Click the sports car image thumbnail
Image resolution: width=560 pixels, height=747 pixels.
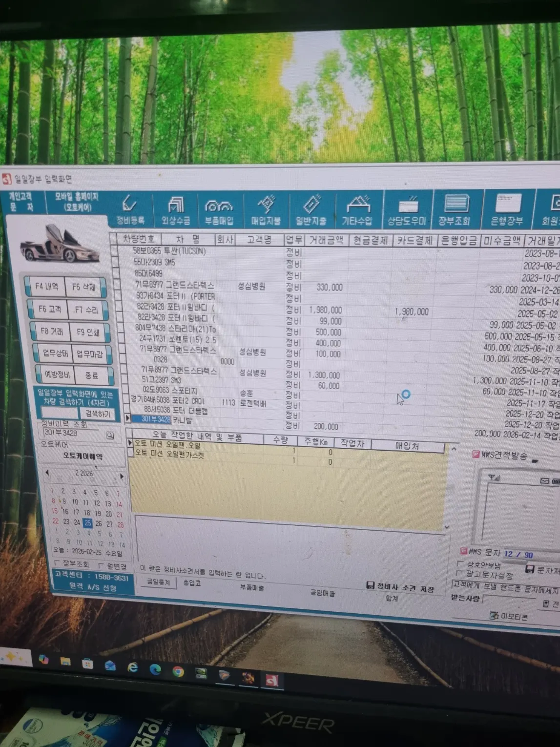tap(60, 245)
